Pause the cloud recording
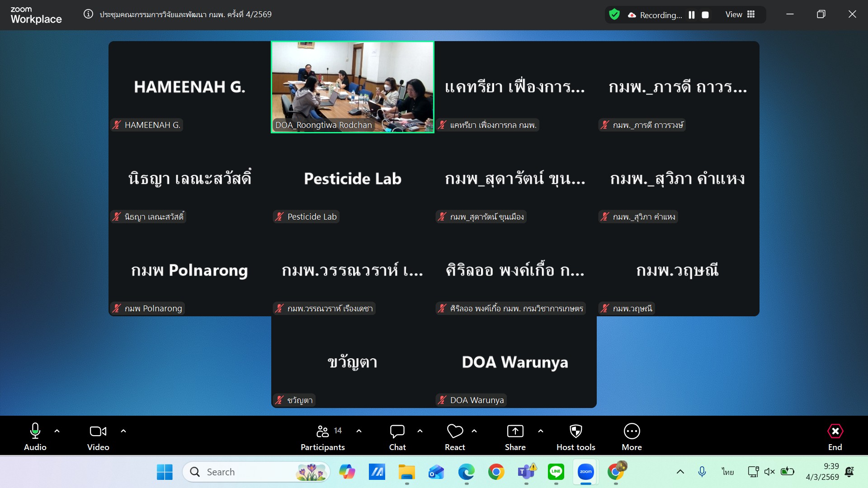868x488 pixels. click(x=691, y=15)
